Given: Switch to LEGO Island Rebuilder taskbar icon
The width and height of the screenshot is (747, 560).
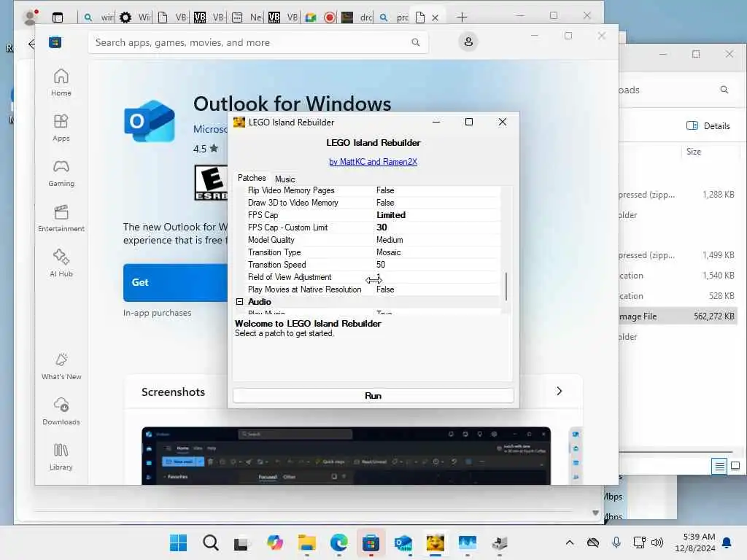Looking at the screenshot, I should [x=435, y=542].
